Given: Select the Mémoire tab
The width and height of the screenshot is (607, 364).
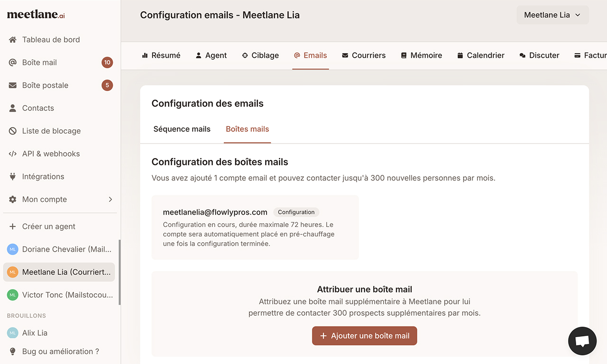Looking at the screenshot, I should 421,55.
